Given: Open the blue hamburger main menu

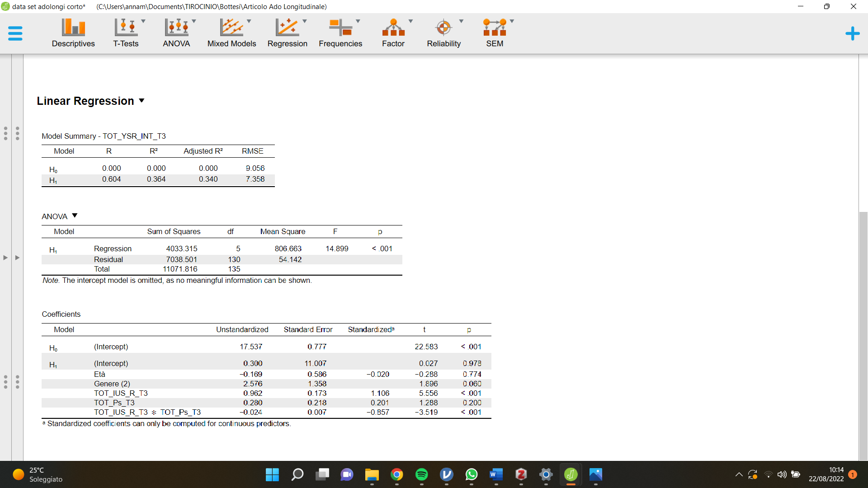Looking at the screenshot, I should [15, 33].
